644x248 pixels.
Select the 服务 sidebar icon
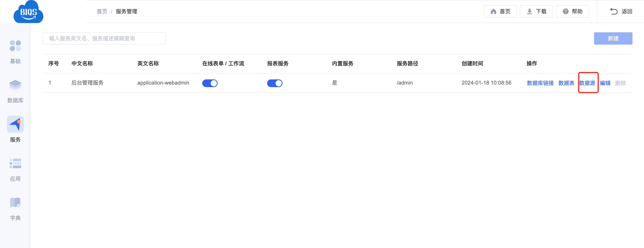15,124
